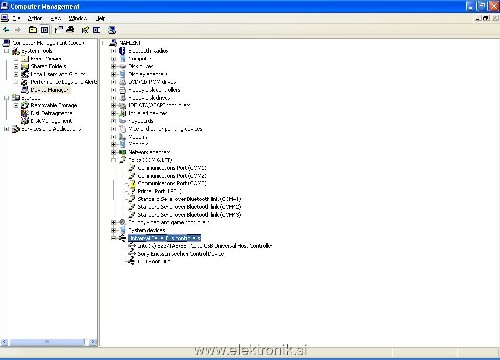Image resolution: width=500 pixels, height=360 pixels.
Task: Open the Window menu
Action: 78,18
